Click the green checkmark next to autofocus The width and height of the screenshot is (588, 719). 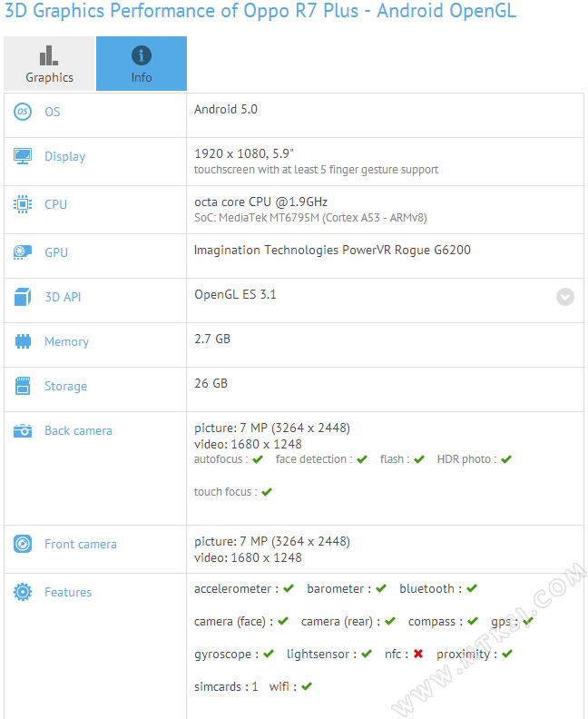click(x=258, y=459)
